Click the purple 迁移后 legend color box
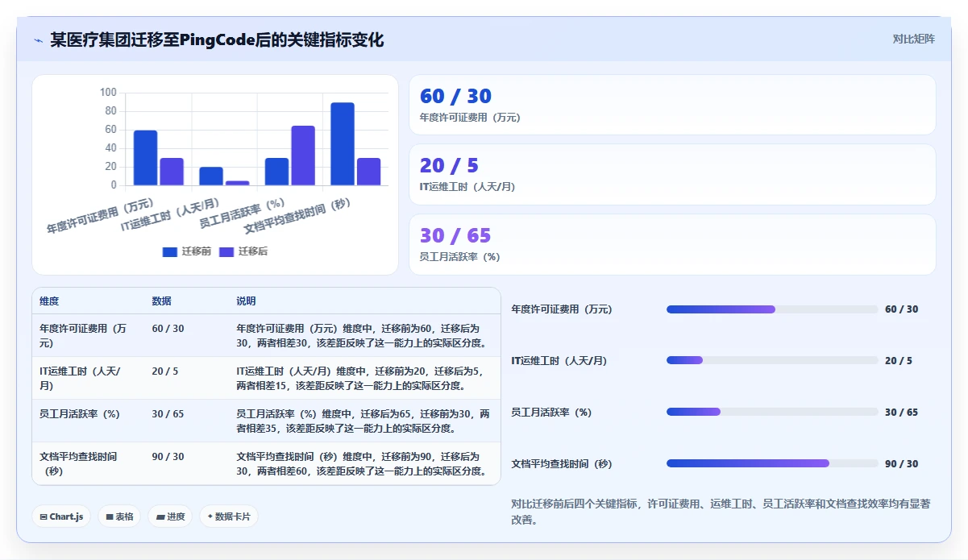 pyautogui.click(x=226, y=252)
